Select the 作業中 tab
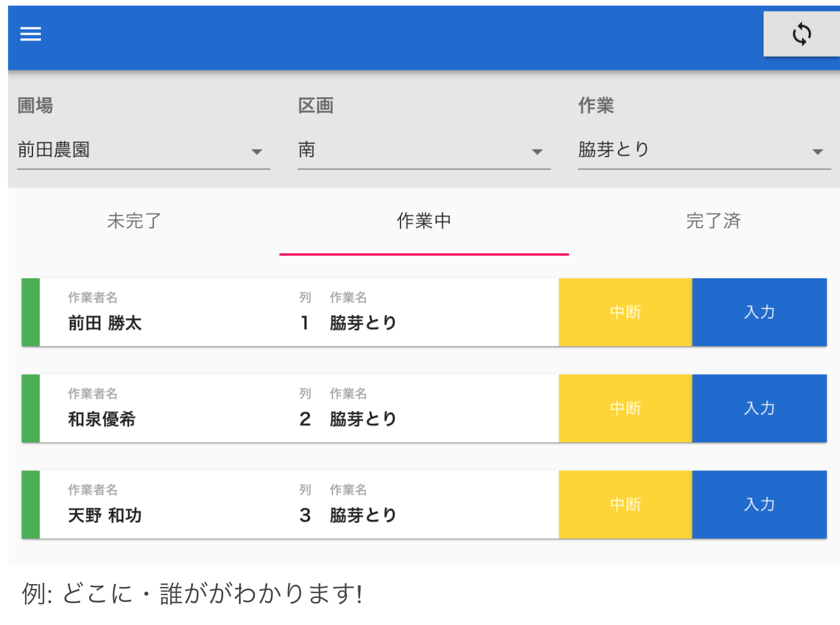This screenshot has height=625, width=840. click(424, 221)
